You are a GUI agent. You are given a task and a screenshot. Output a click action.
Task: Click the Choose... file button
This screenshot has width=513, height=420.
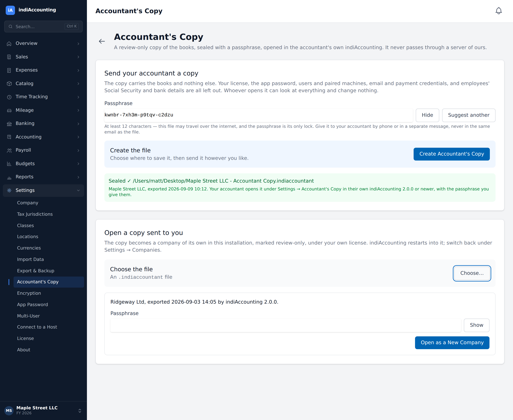(472, 273)
